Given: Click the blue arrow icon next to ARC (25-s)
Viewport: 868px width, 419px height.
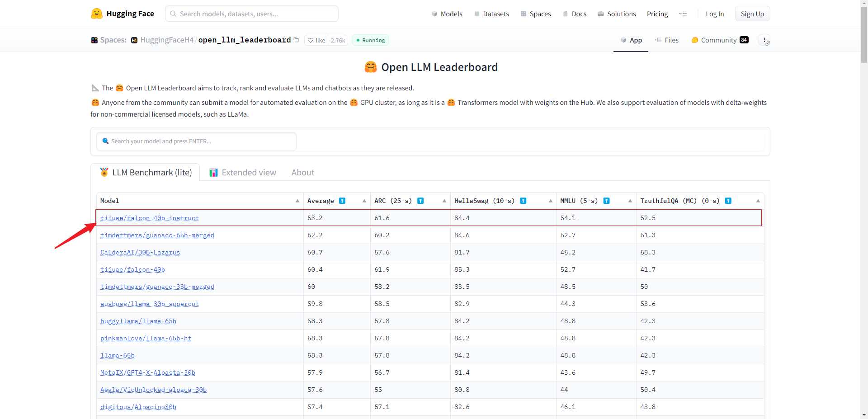Looking at the screenshot, I should tap(420, 201).
